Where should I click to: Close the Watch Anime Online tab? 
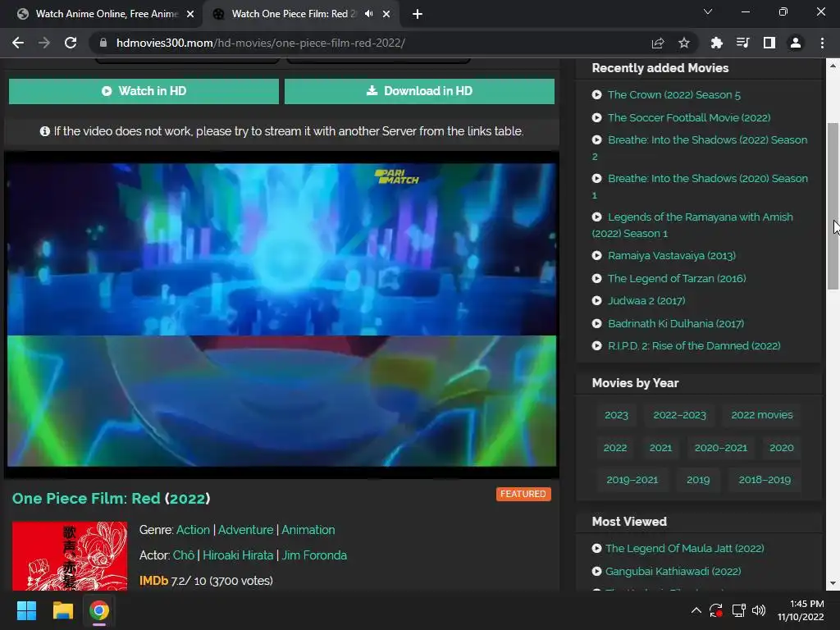190,14
